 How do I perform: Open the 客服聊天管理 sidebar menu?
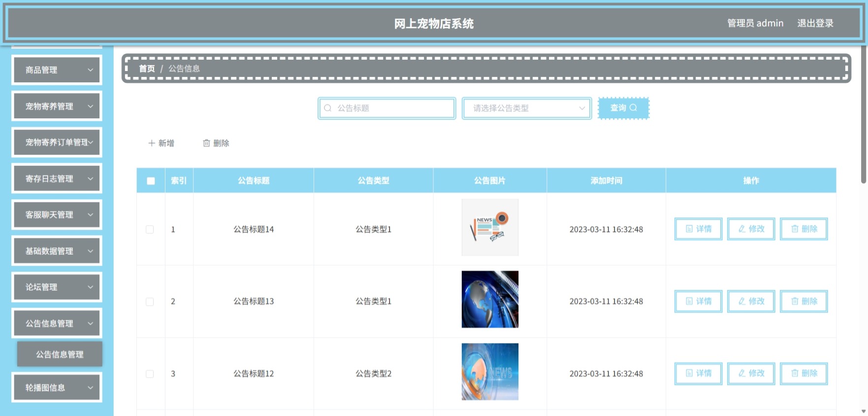click(57, 214)
